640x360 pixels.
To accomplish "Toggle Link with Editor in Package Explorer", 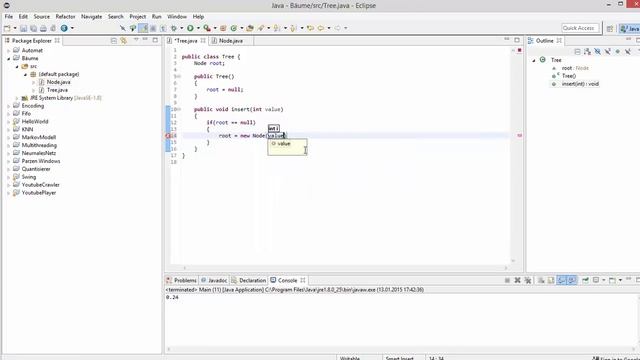I will point(124,40).
